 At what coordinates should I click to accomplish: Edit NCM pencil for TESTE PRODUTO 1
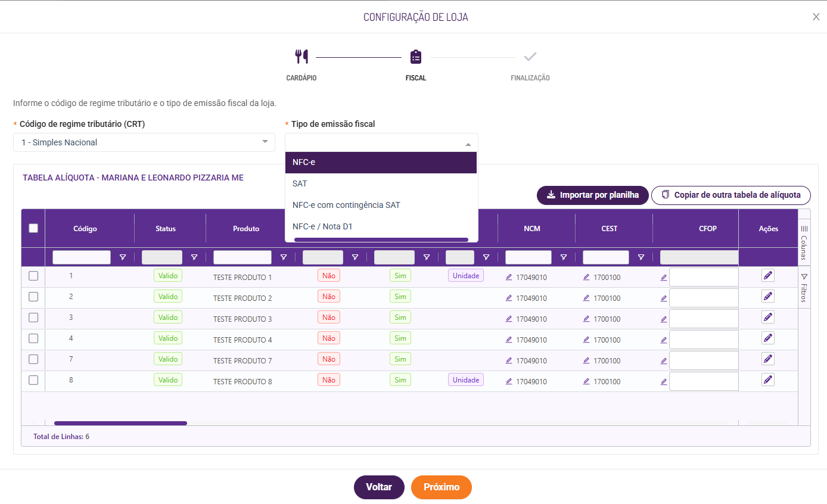pos(509,277)
